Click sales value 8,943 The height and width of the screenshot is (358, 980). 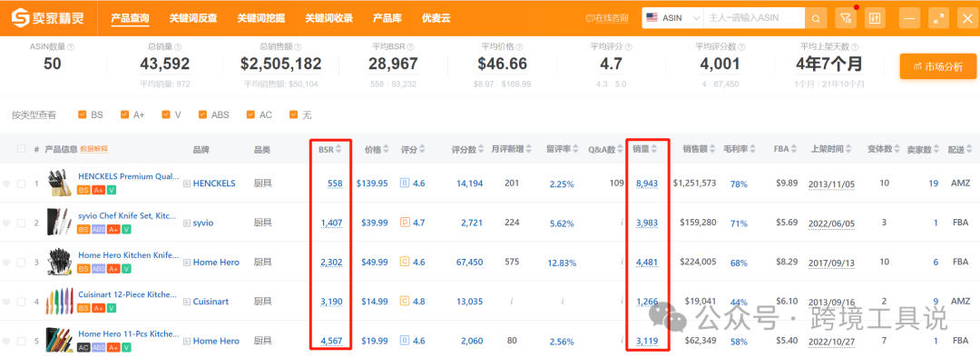(647, 184)
